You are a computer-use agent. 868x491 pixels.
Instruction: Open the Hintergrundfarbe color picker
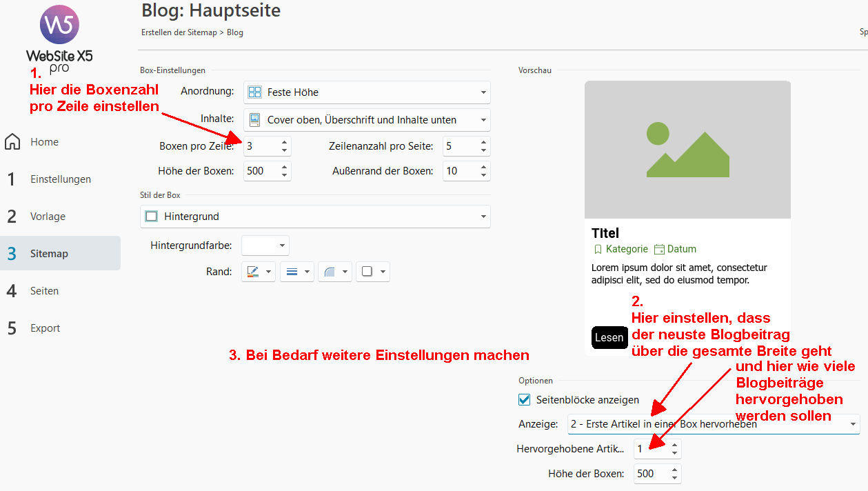tap(265, 245)
